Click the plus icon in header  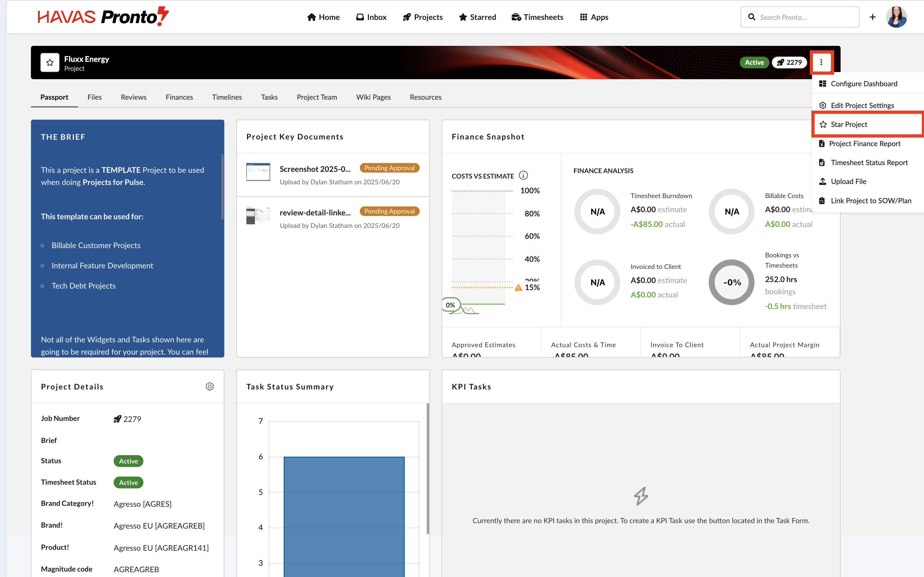point(872,17)
